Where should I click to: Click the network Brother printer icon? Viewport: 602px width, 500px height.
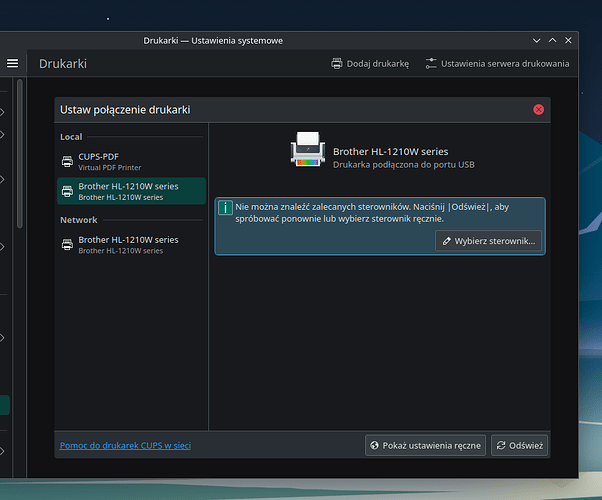tap(67, 245)
